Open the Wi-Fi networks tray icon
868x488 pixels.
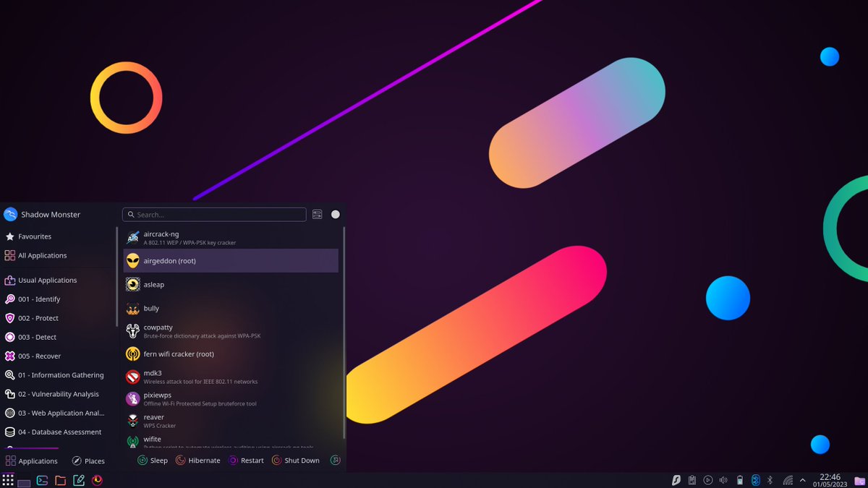point(787,480)
